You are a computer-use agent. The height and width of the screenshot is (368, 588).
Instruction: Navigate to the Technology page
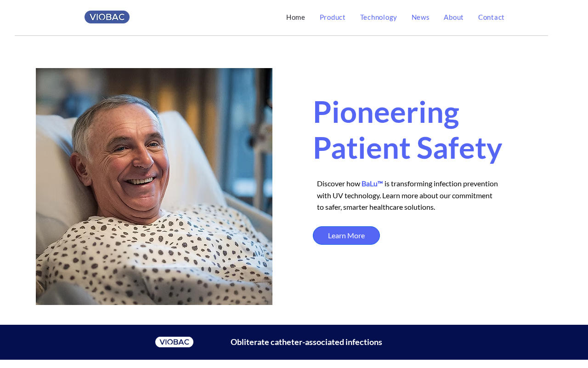point(378,17)
